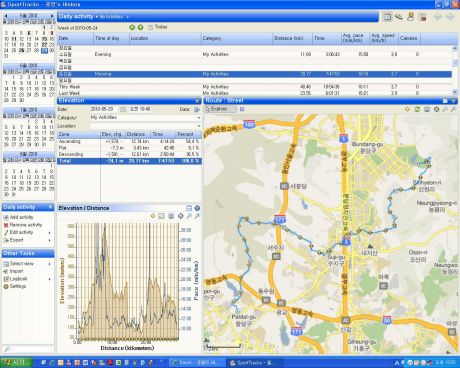This screenshot has height=368, width=460.
Task: Click the map save image icon
Action: pyautogui.click(x=427, y=109)
